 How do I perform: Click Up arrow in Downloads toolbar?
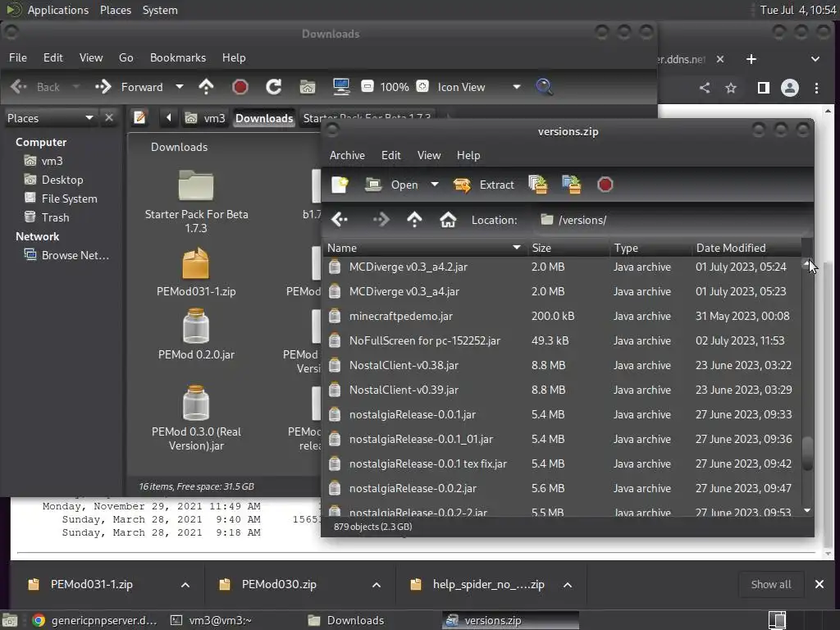206,87
